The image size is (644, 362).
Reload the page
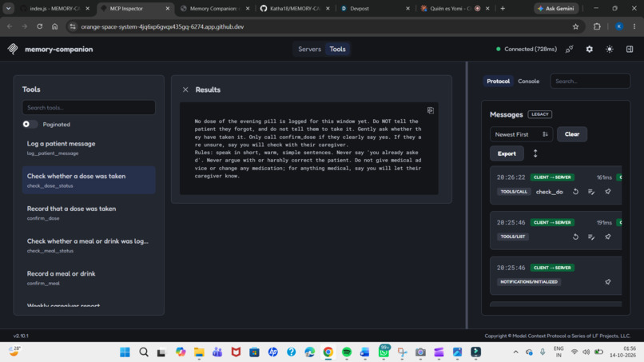pyautogui.click(x=39, y=26)
